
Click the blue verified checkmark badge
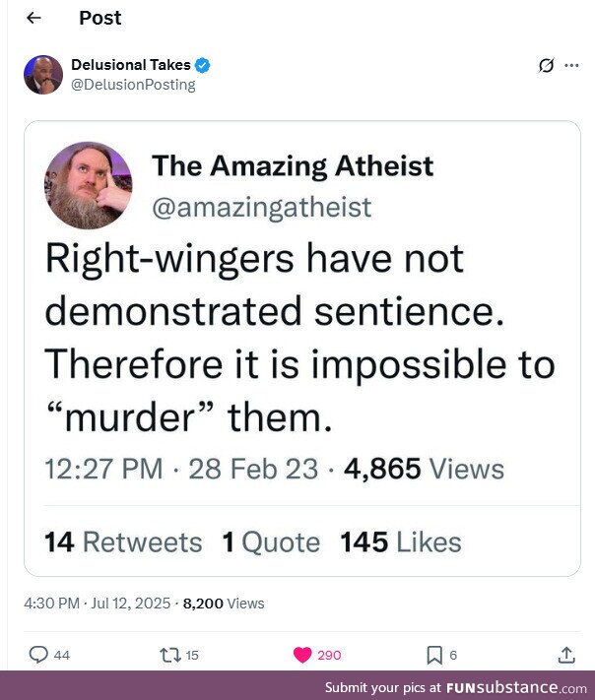(203, 65)
